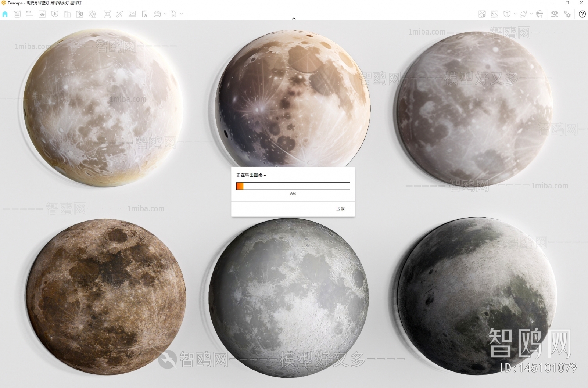The height and width of the screenshot is (388, 588).
Task: Open the visual settings eye-slider icon
Action: coord(555,14)
